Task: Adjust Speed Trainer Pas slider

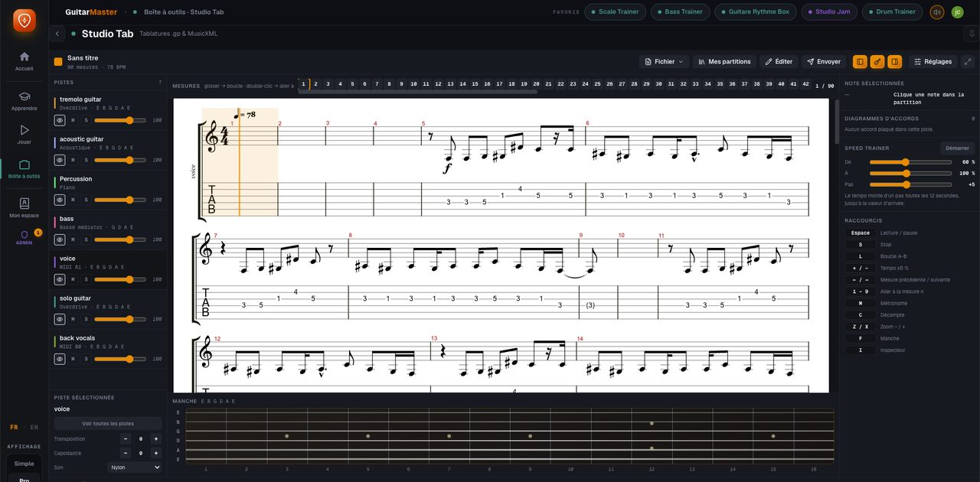Action: point(910,184)
